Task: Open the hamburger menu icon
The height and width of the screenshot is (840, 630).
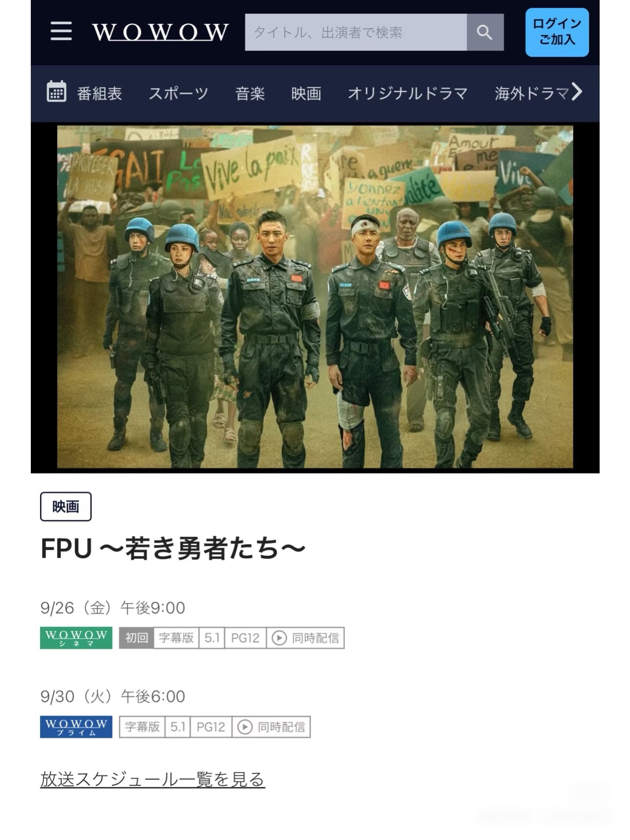Action: click(61, 31)
